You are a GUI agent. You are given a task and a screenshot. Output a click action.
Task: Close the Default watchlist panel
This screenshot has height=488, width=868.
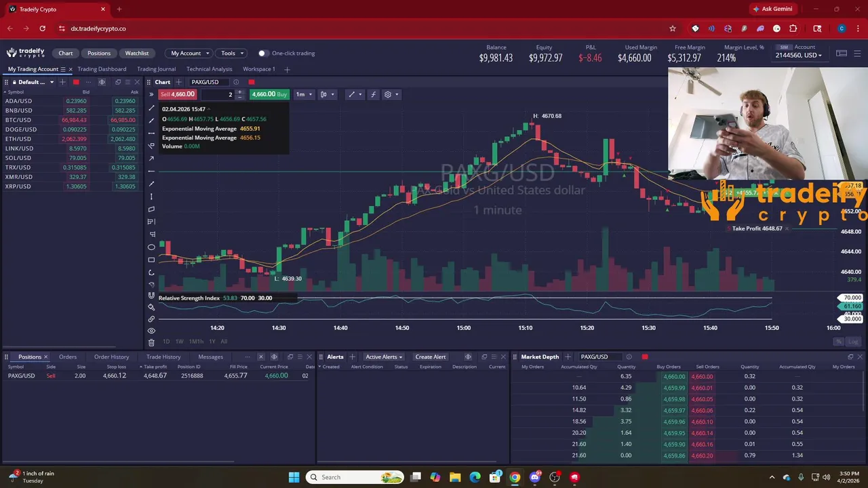[x=136, y=82]
